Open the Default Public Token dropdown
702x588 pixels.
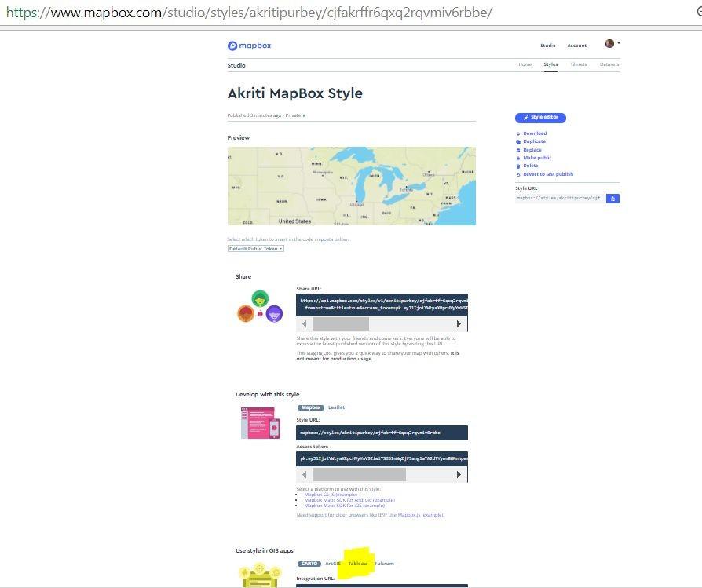(x=256, y=249)
